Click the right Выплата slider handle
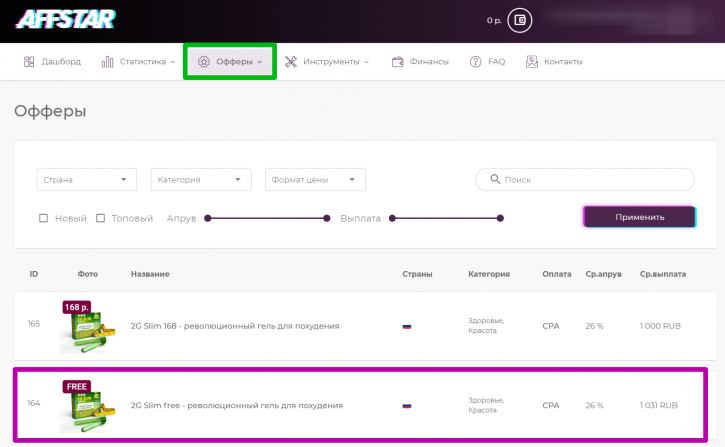The width and height of the screenshot is (725, 447). tap(500, 218)
